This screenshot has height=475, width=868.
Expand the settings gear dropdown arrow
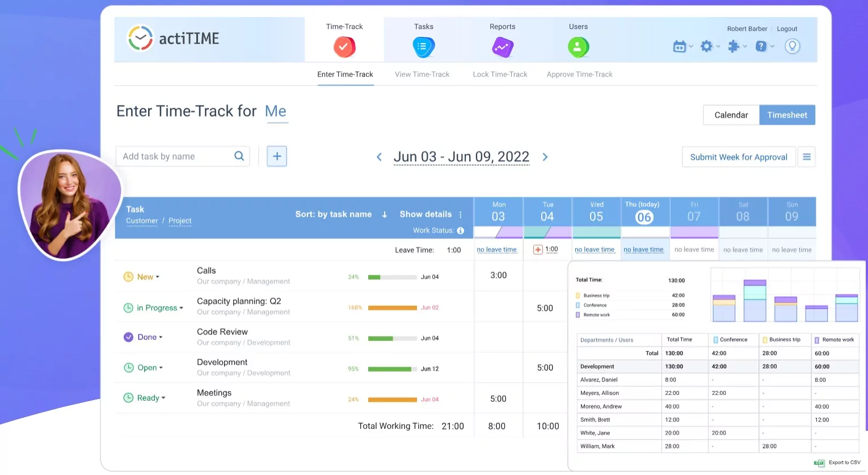click(718, 47)
